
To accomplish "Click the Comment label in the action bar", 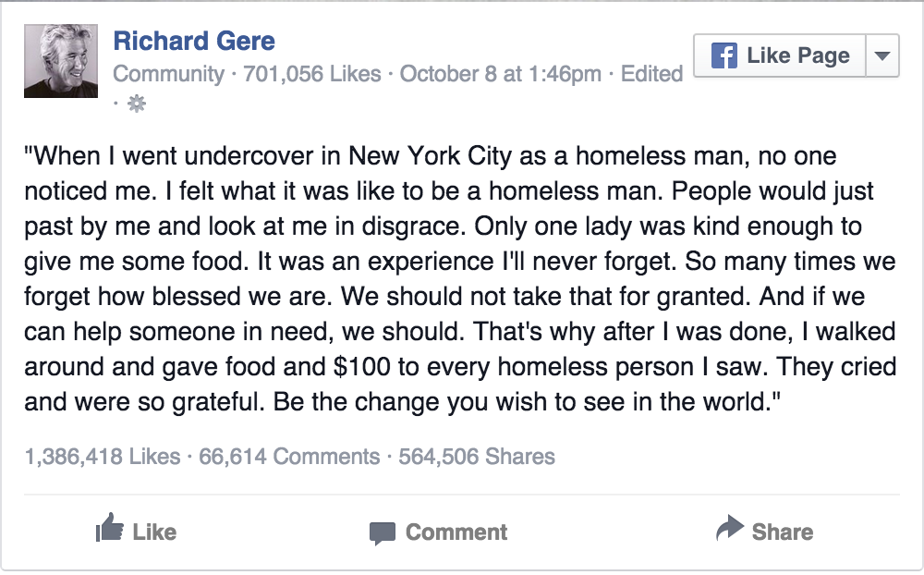I will (456, 532).
